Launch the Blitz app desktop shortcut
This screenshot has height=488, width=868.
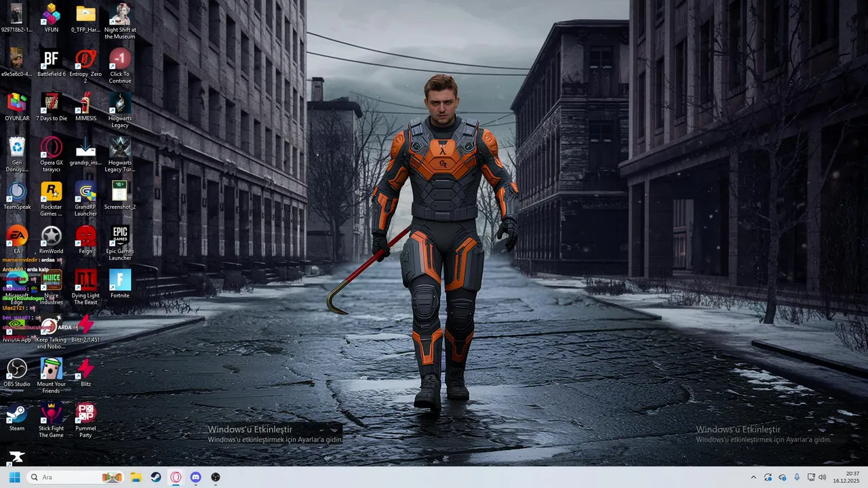click(x=85, y=373)
